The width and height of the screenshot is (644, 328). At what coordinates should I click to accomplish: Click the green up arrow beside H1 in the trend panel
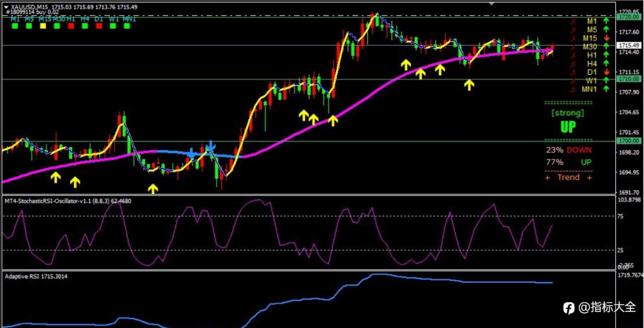pyautogui.click(x=606, y=55)
